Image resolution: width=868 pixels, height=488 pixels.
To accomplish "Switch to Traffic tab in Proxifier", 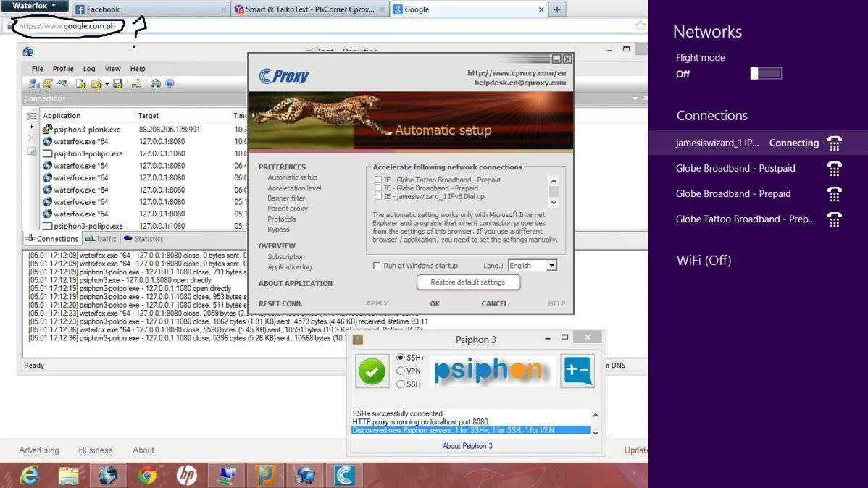I will 101,239.
